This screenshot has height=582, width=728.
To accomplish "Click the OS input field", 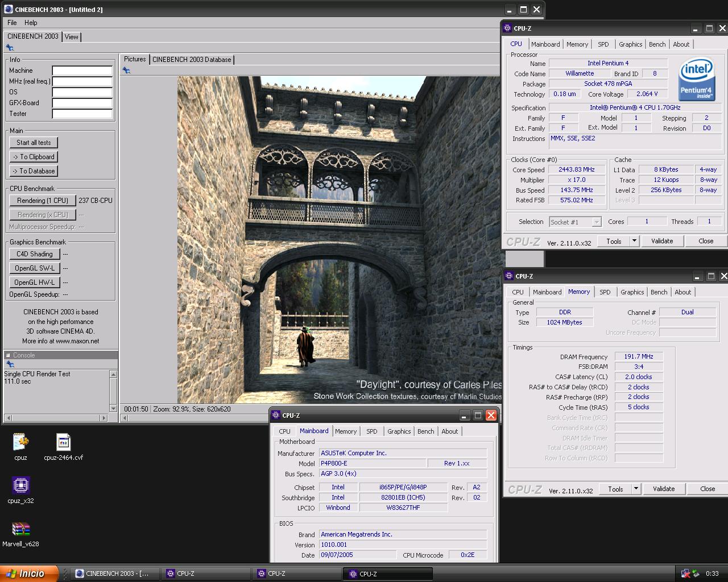I will tap(82, 92).
